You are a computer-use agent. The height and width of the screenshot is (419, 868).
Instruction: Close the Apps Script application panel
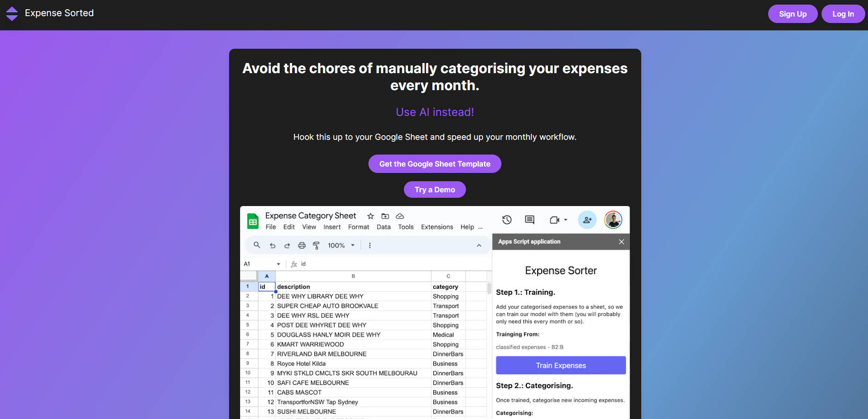pyautogui.click(x=621, y=242)
